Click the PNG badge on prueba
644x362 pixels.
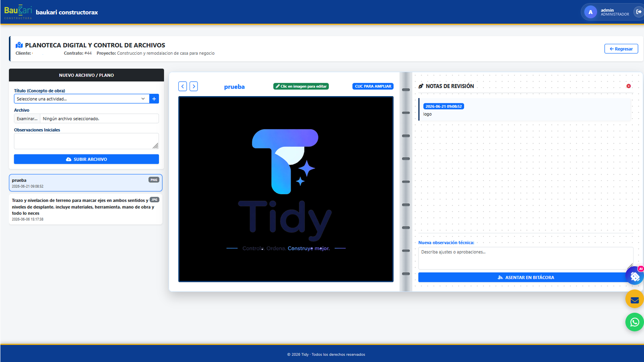(154, 180)
